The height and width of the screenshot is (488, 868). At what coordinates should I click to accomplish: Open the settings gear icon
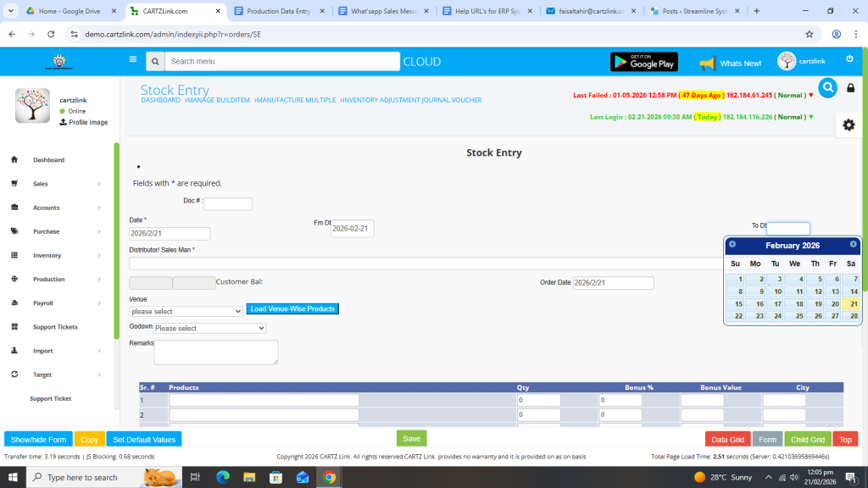849,125
